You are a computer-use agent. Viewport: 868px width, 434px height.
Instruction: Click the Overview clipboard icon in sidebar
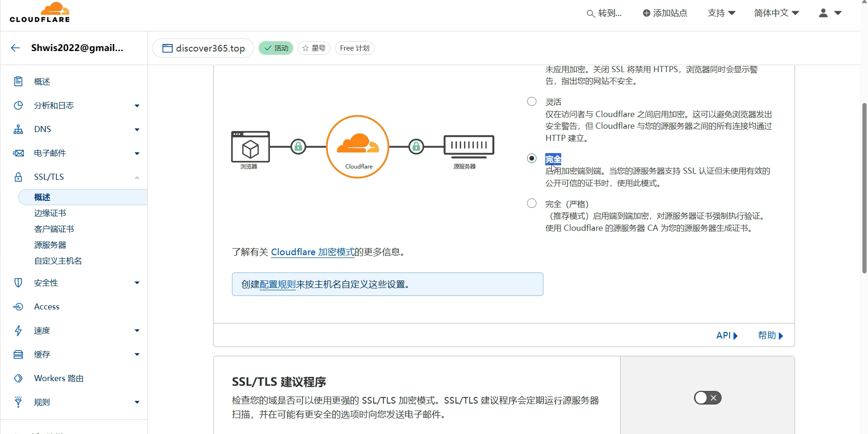pyautogui.click(x=18, y=81)
